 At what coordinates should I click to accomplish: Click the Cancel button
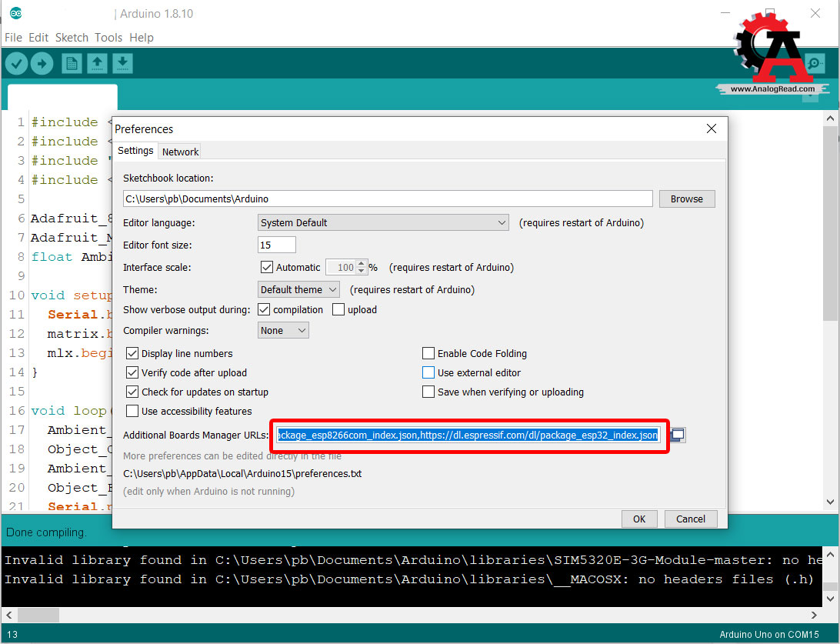pyautogui.click(x=691, y=519)
